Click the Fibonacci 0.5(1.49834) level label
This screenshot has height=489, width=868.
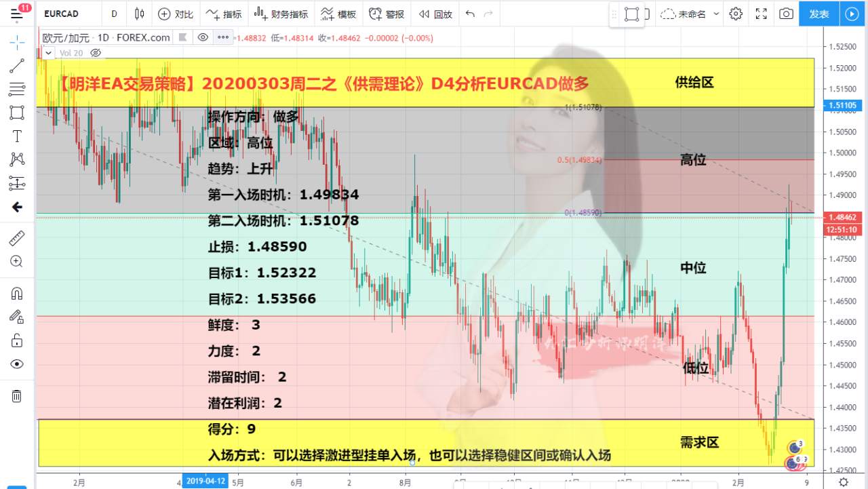579,160
